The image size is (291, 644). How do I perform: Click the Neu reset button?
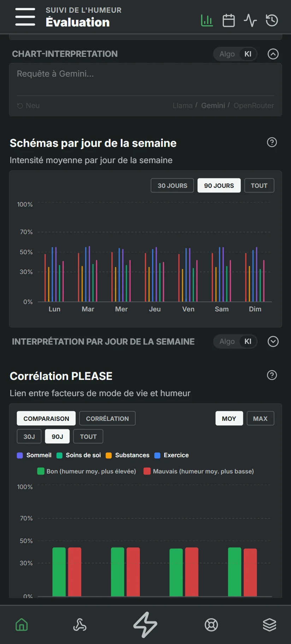click(x=28, y=106)
